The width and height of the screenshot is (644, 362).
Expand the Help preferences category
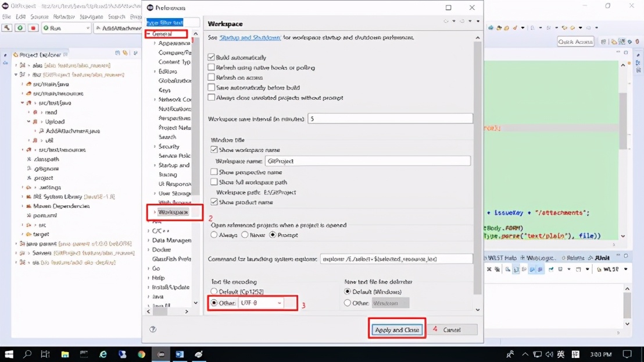148,278
